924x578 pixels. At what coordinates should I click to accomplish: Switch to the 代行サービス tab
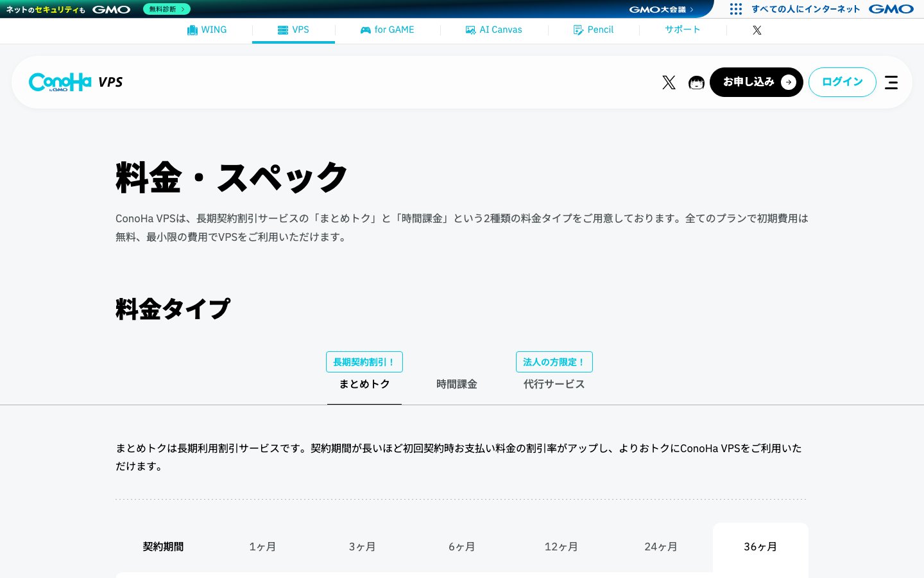(x=554, y=384)
